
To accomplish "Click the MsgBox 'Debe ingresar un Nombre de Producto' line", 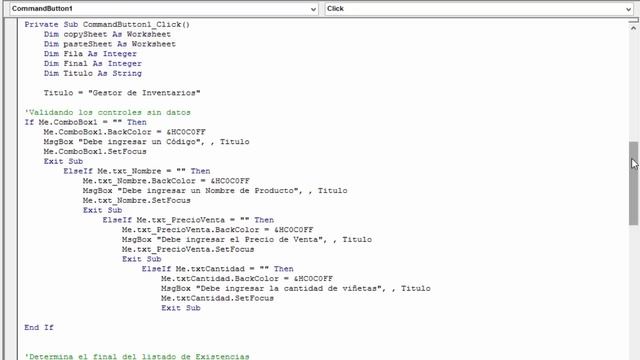I will coord(215,191).
